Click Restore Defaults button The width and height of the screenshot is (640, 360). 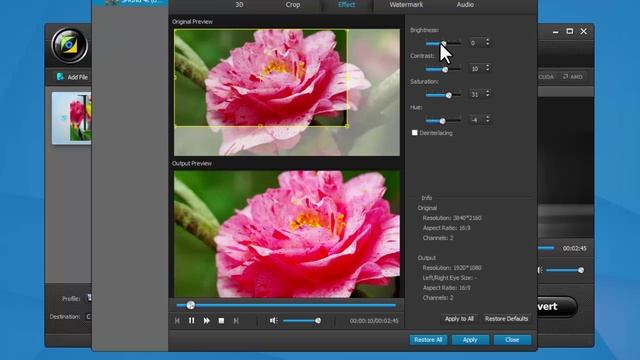506,319
